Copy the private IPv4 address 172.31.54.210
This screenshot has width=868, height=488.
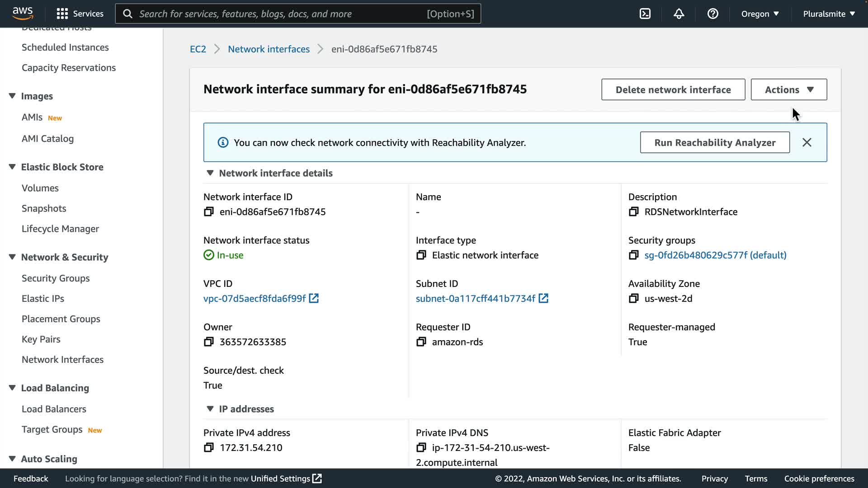(208, 447)
